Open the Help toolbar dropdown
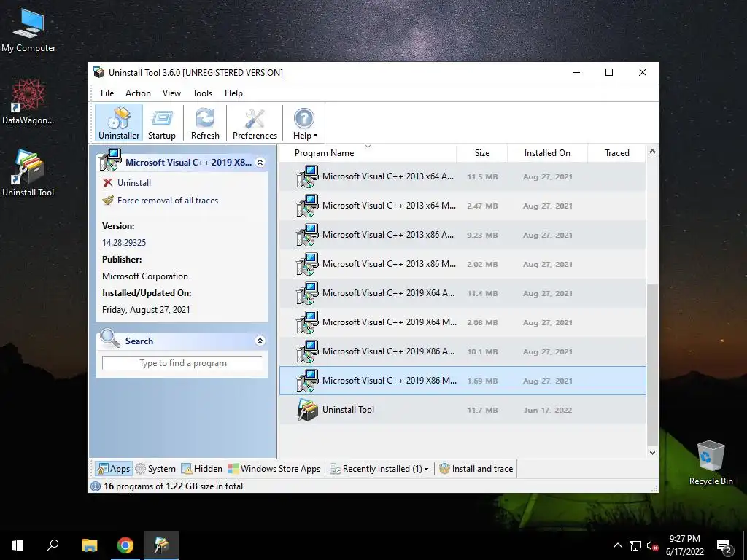 tap(304, 123)
